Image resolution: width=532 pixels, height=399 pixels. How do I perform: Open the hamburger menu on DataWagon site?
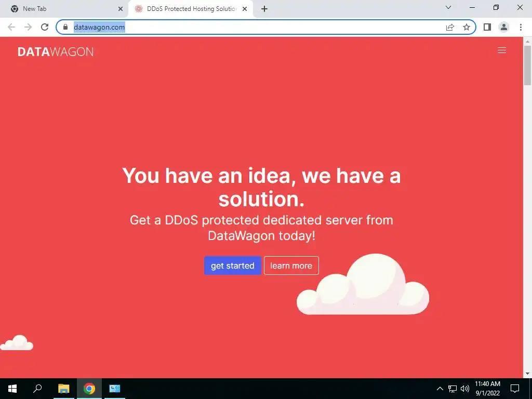point(501,50)
